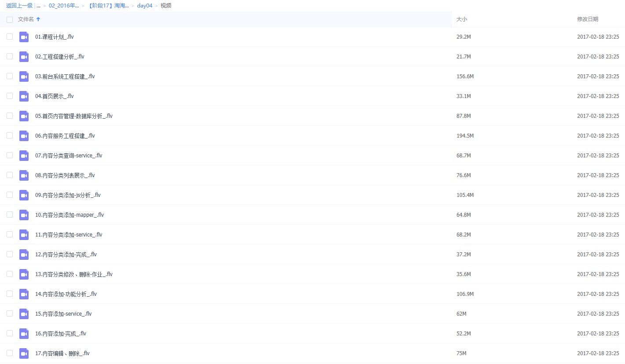Click video icon for 04.首页展示_.flv
This screenshot has width=625, height=364.
tap(24, 96)
